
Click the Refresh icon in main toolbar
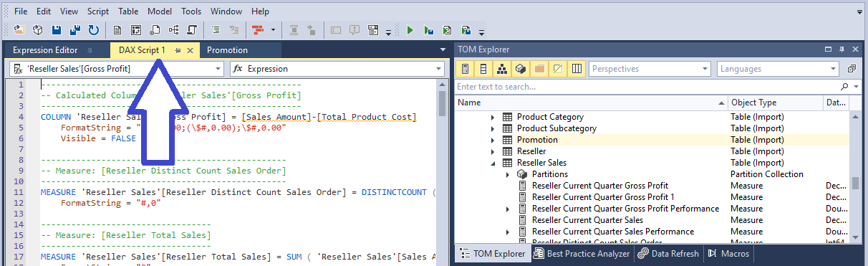coord(93,30)
